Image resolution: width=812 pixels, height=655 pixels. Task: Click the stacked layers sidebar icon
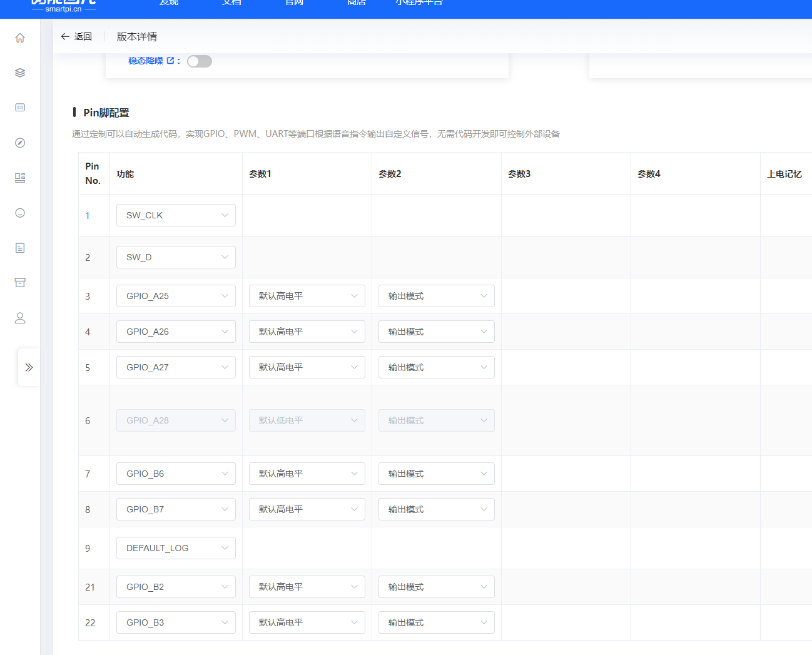[20, 73]
